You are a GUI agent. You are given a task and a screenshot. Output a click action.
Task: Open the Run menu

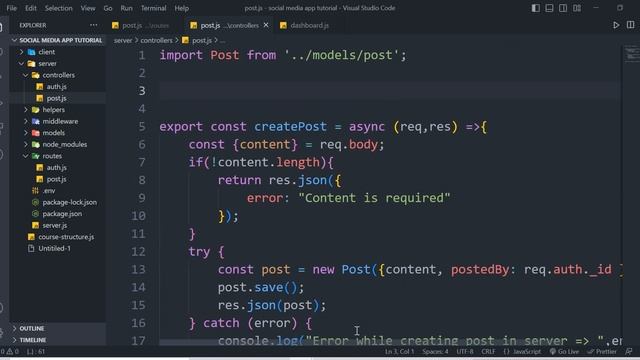[127, 8]
